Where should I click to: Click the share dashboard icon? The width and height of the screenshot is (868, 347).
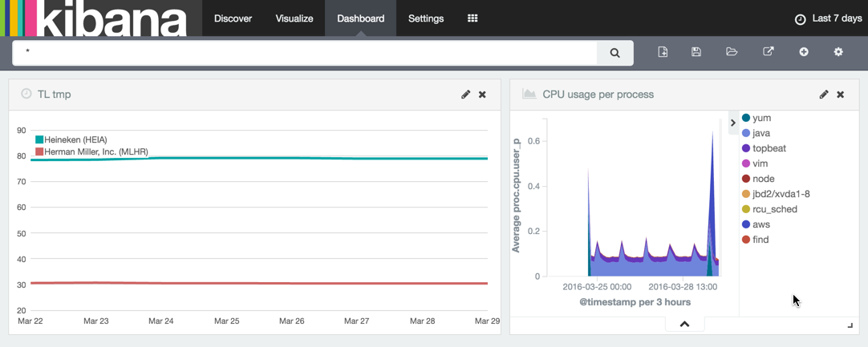click(x=768, y=52)
